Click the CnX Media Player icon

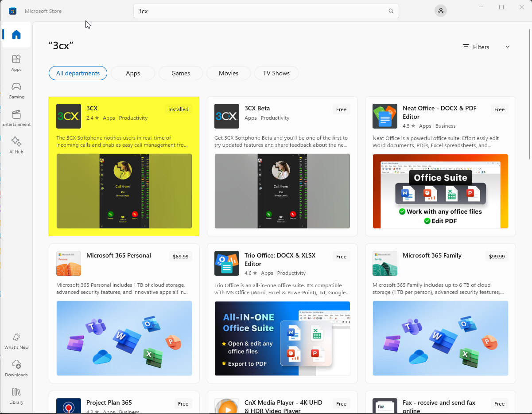227,406
